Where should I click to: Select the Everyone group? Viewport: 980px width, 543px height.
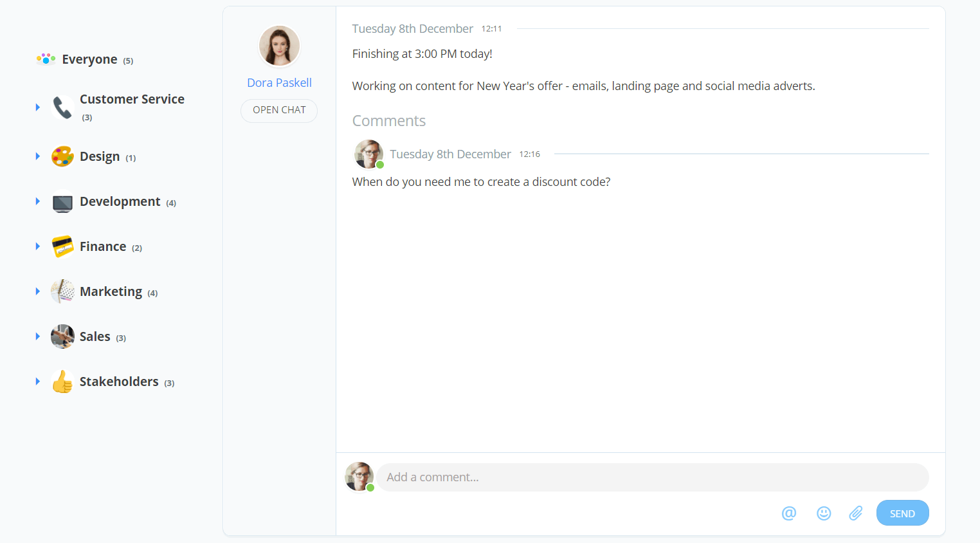tap(89, 59)
